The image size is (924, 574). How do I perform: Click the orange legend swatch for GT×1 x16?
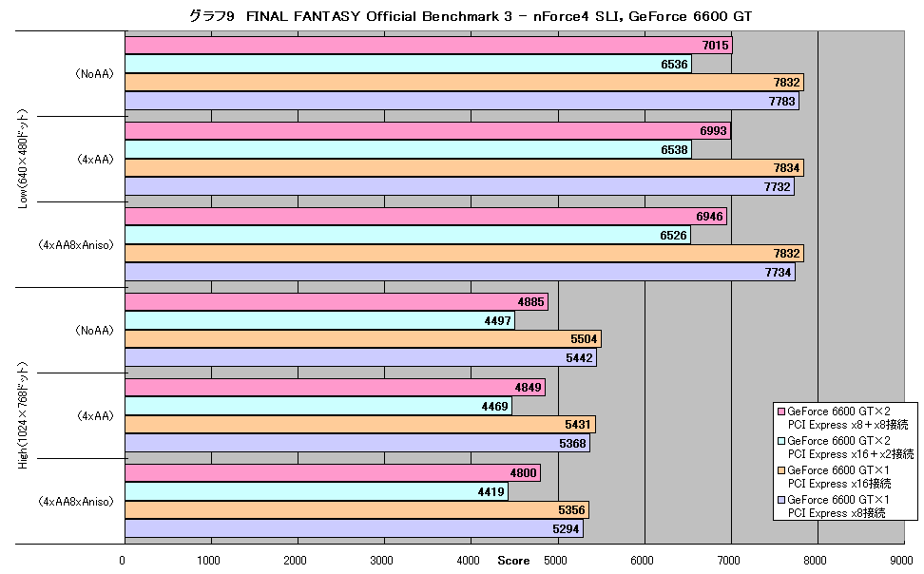pyautogui.click(x=781, y=470)
